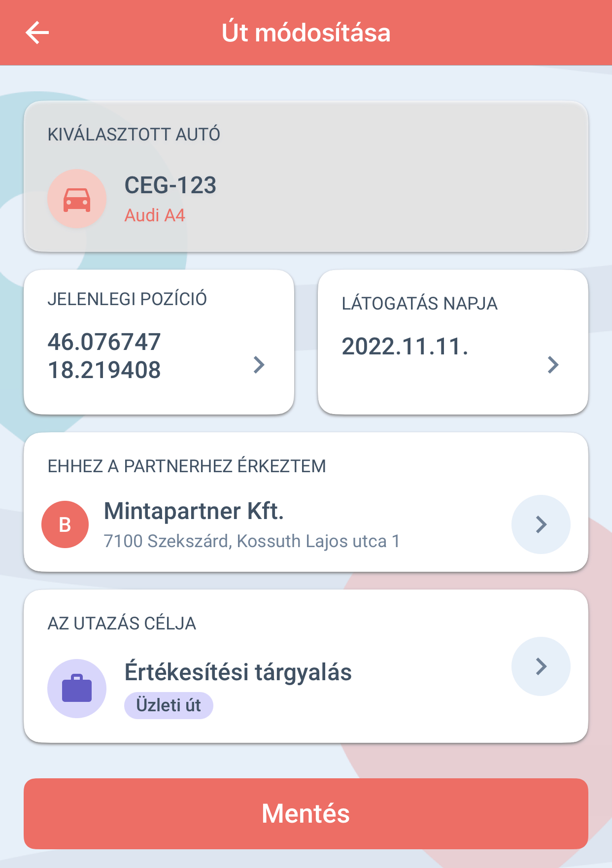This screenshot has width=612, height=868.
Task: Tap the red B partner avatar
Action: coord(65,524)
